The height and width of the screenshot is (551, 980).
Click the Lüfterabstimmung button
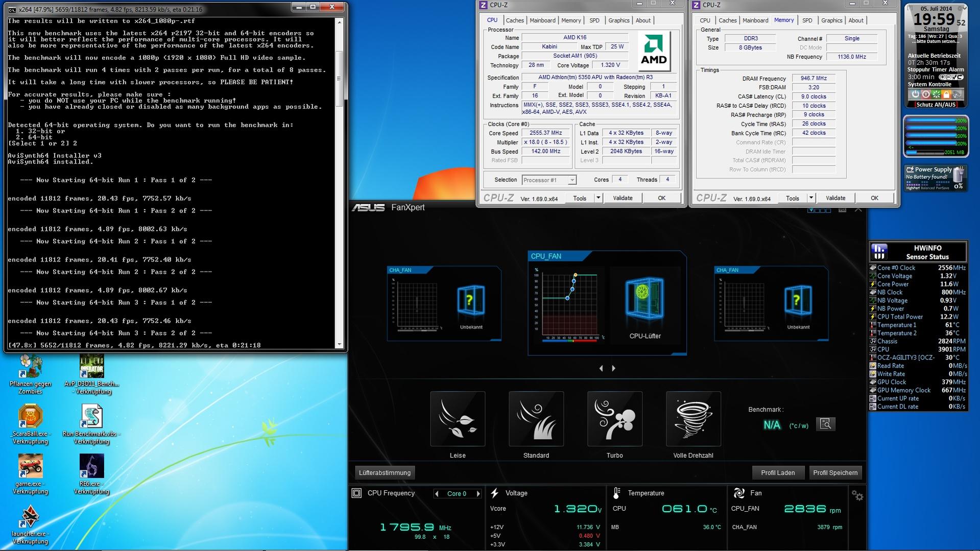click(x=385, y=473)
